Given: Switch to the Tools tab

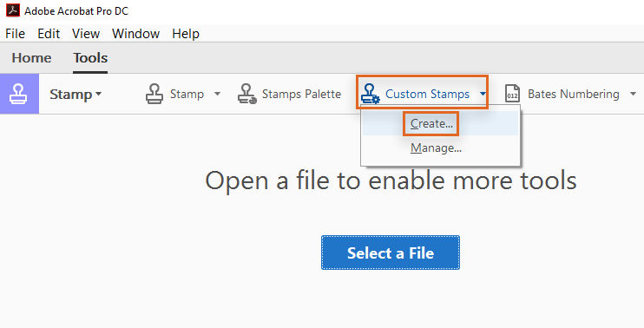Looking at the screenshot, I should 90,58.
